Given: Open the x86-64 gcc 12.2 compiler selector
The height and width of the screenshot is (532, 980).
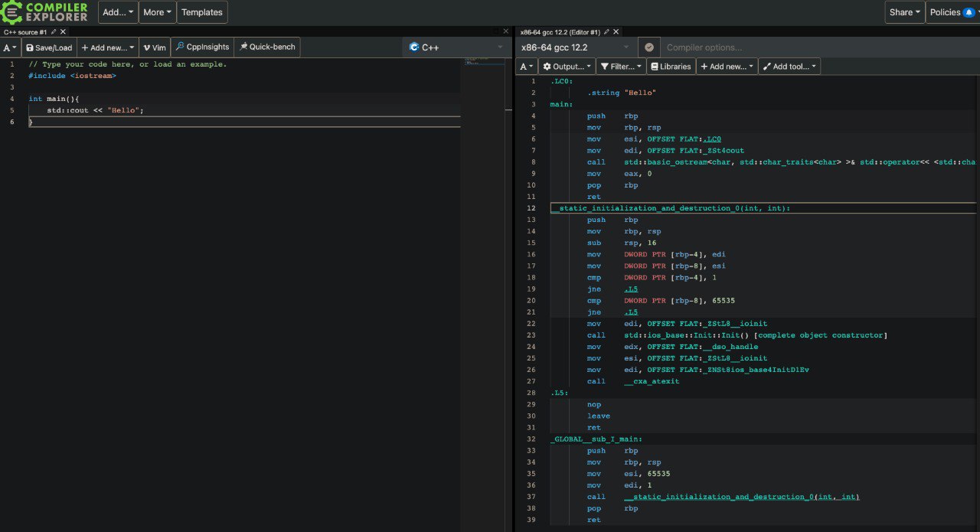Looking at the screenshot, I should pos(576,47).
